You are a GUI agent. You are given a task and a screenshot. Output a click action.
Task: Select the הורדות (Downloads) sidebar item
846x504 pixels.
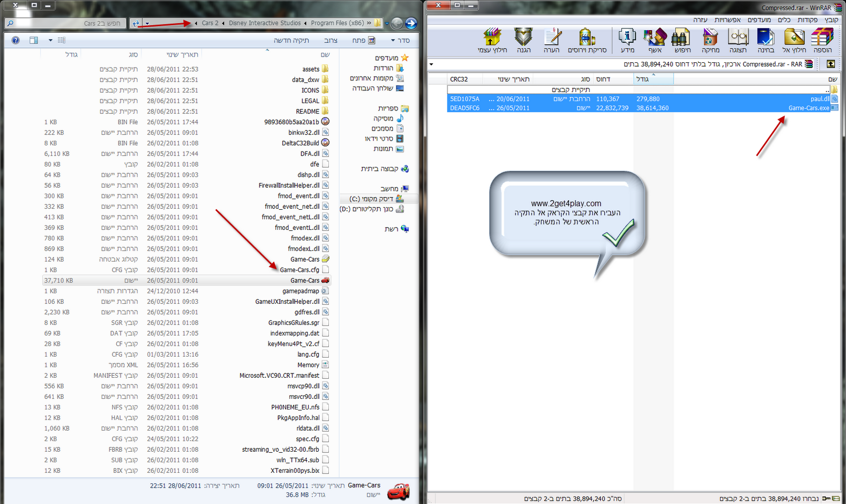coord(389,68)
